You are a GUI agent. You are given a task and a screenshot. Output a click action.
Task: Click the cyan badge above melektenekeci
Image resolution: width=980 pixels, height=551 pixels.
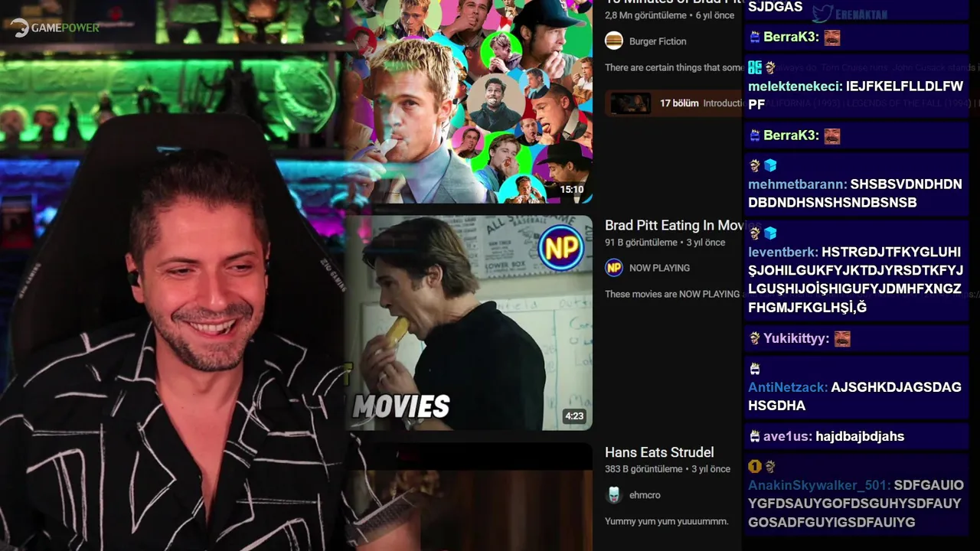(x=755, y=67)
